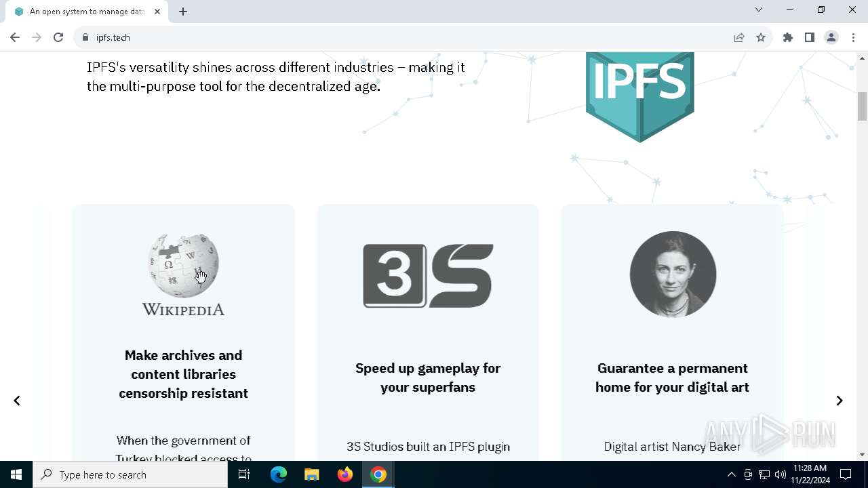Go to previous carousel slide arrow
This screenshot has height=488, width=868.
tap(17, 401)
